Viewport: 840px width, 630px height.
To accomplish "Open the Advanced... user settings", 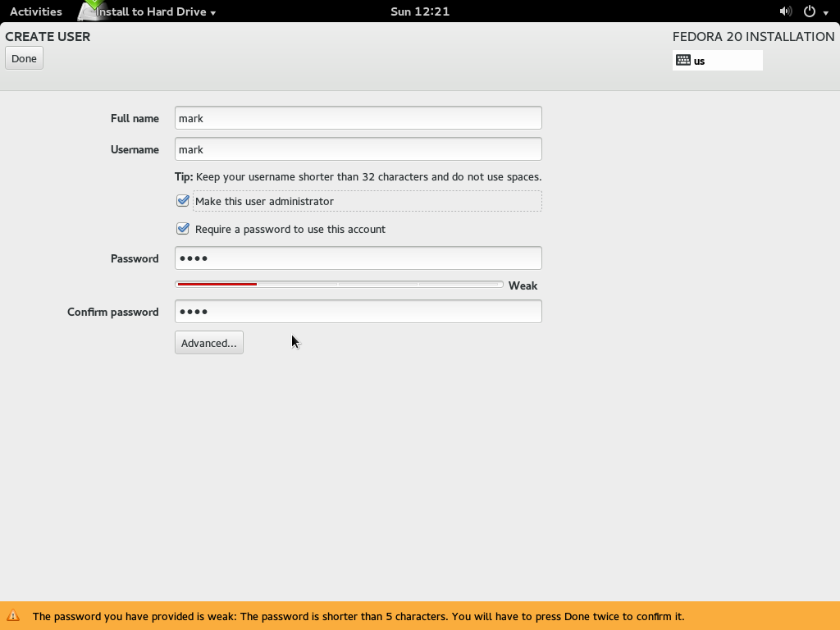I will coord(209,343).
